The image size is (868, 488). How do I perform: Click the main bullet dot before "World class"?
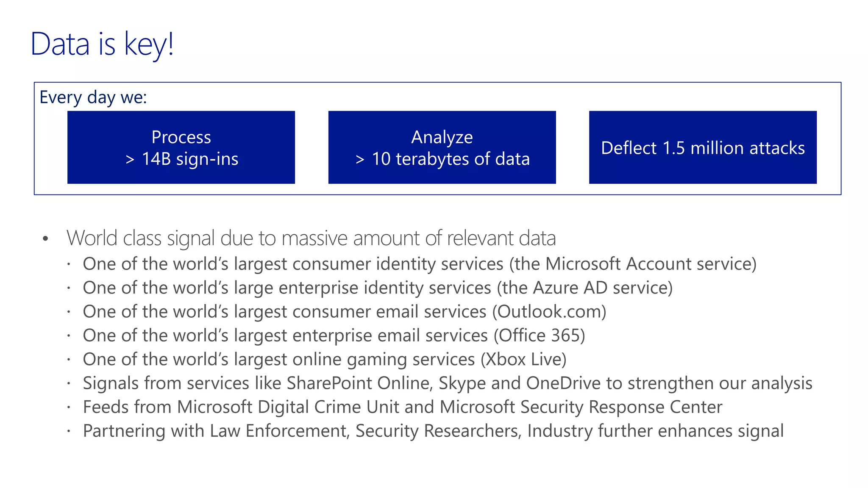(46, 239)
